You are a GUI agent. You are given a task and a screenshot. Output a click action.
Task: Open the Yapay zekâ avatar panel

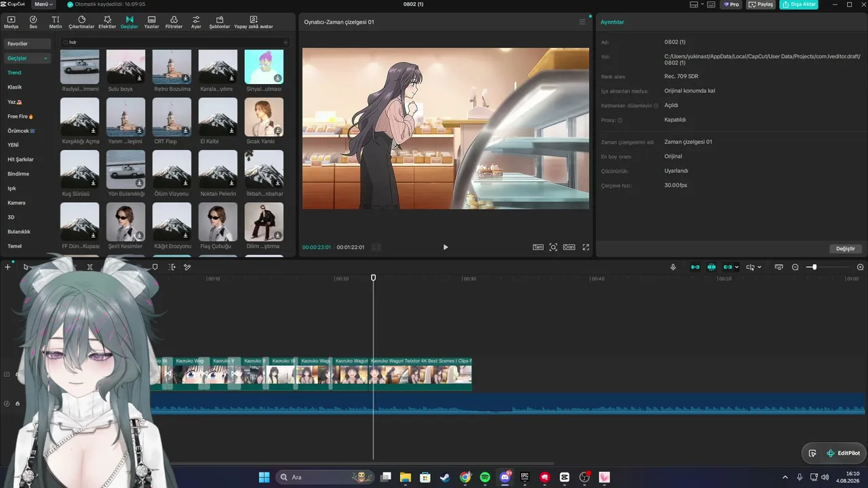[254, 22]
